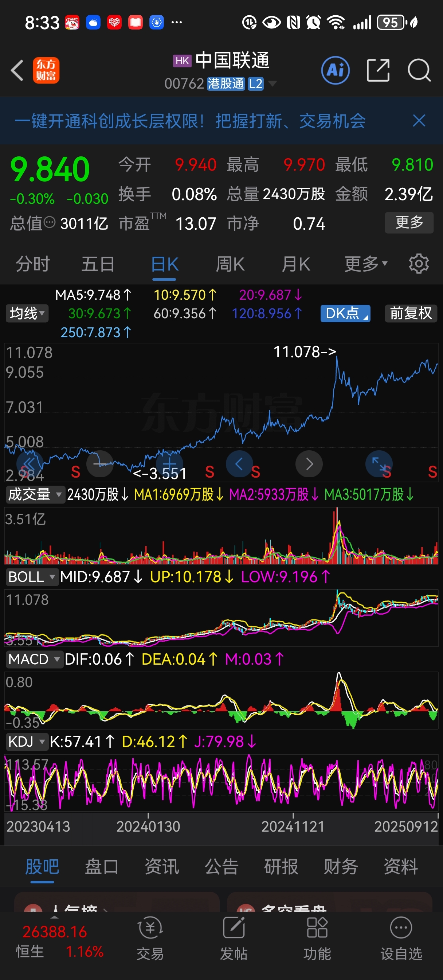The image size is (443, 980).
Task: Switch to 五日 chart tab
Action: pyautogui.click(x=98, y=264)
